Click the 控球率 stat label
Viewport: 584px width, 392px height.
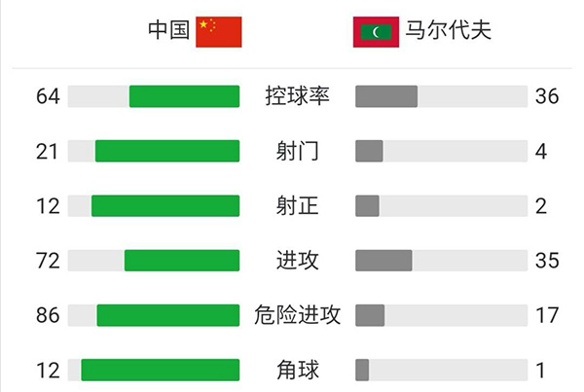297,96
